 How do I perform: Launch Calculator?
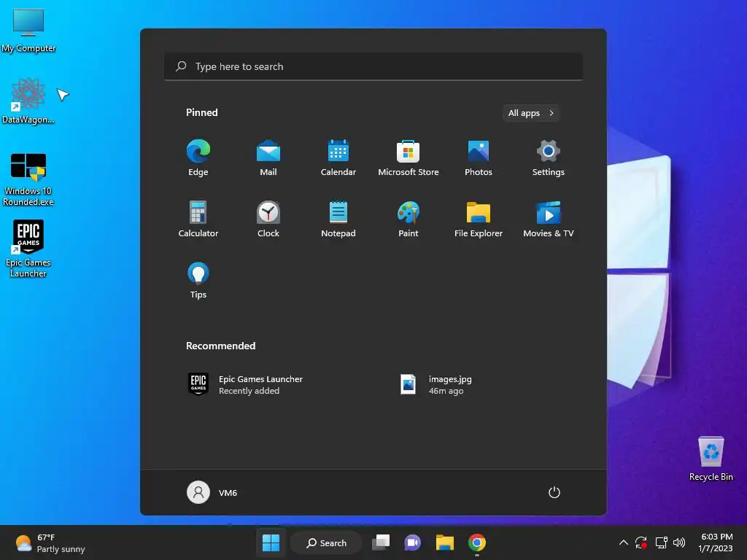point(198,219)
